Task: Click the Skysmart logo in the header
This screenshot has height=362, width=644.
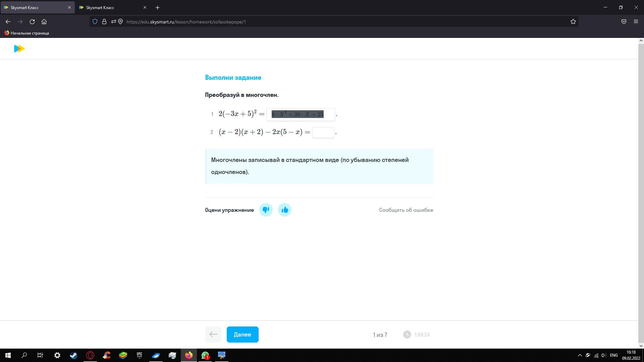Action: (19, 49)
